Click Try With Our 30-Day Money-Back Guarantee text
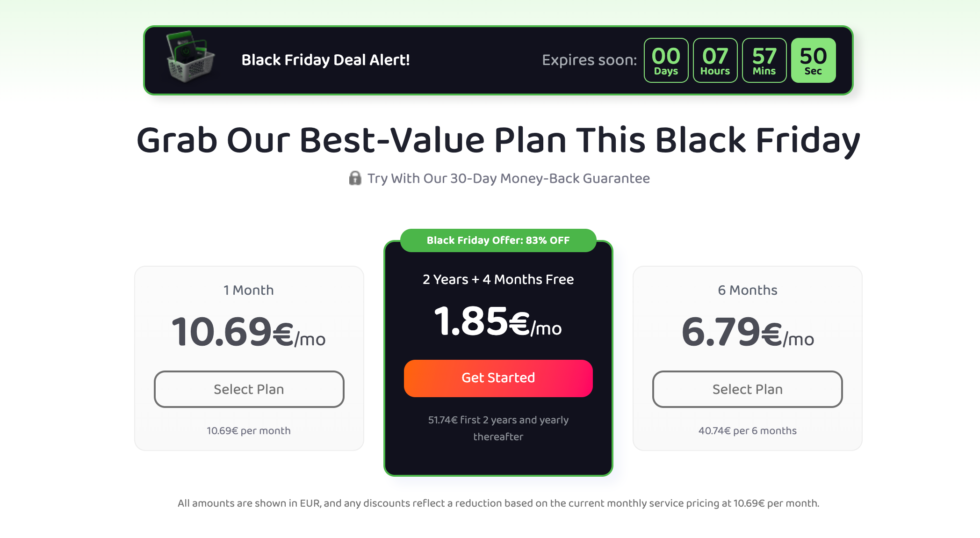 tap(509, 178)
